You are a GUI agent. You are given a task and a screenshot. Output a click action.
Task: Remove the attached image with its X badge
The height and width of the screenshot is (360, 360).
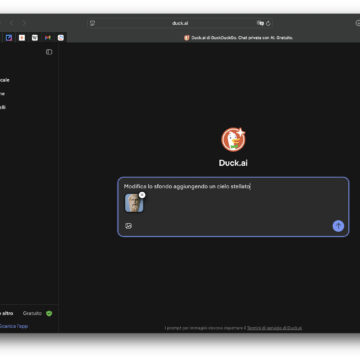click(x=142, y=195)
